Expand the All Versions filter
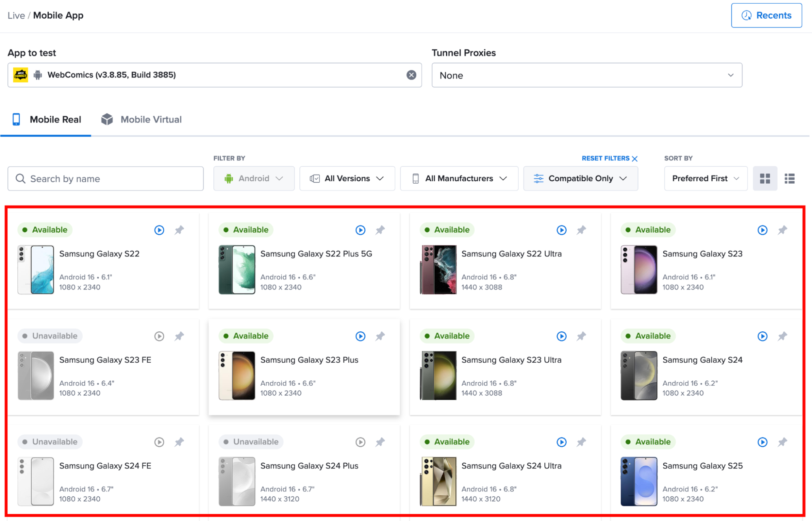Screen dimensions: 812x521 (347, 179)
